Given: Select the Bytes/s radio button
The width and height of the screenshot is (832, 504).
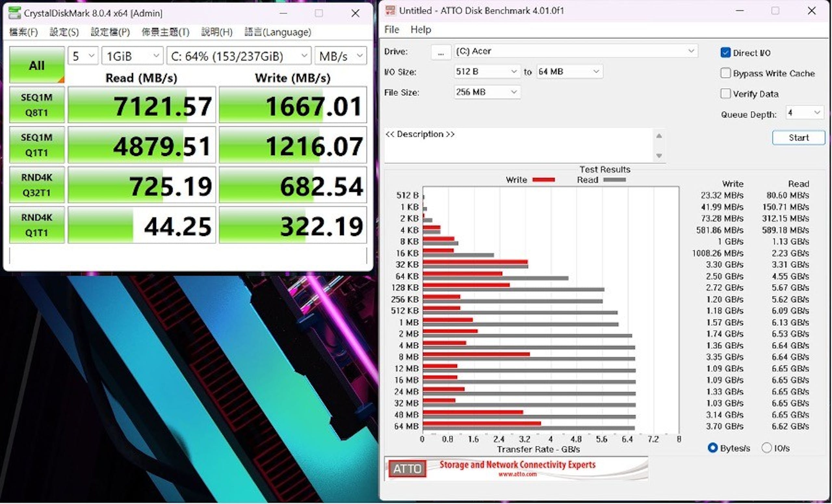Looking at the screenshot, I should (712, 448).
